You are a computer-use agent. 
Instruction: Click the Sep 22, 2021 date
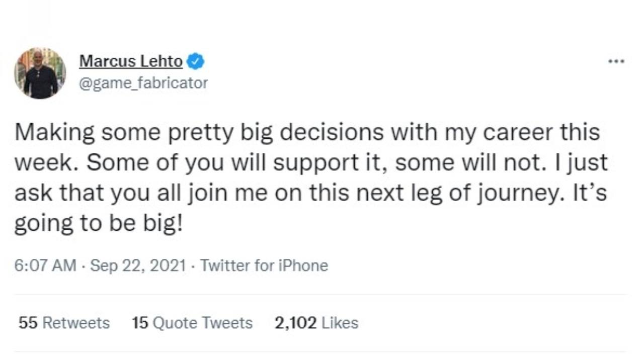tap(138, 265)
